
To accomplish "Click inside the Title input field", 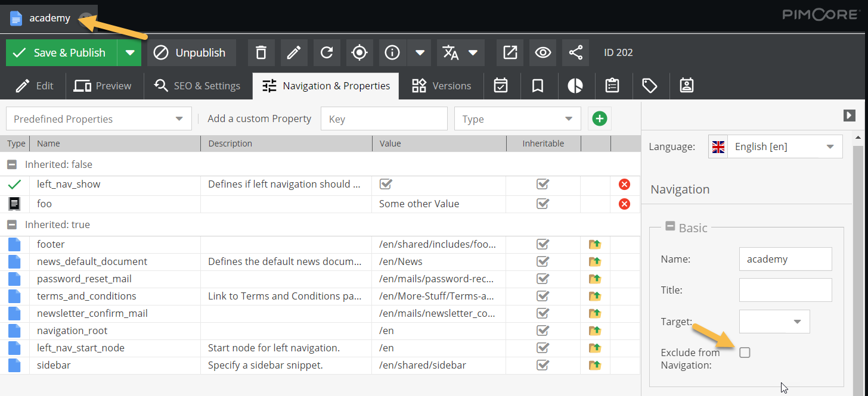I will click(785, 290).
